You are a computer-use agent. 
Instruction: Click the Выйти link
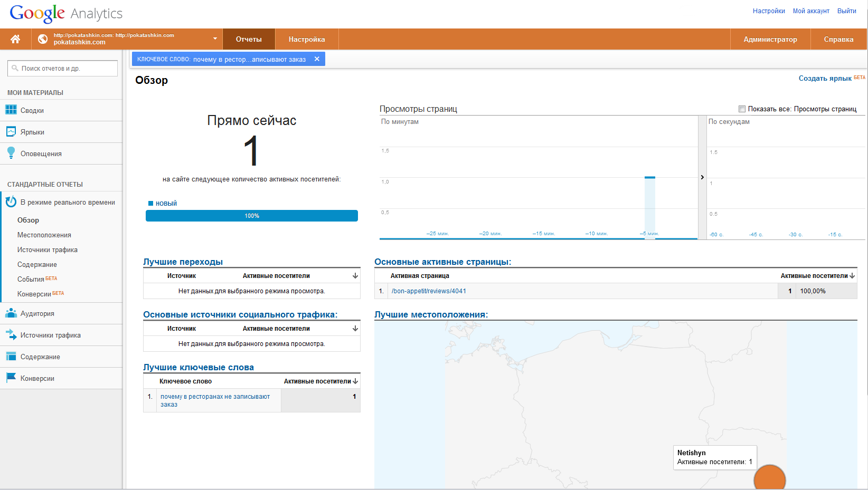click(847, 11)
